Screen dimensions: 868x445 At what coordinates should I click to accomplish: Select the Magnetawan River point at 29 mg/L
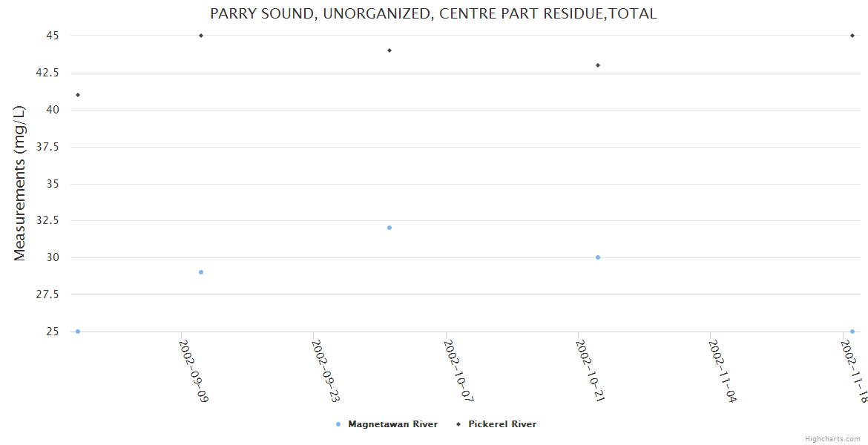[201, 272]
